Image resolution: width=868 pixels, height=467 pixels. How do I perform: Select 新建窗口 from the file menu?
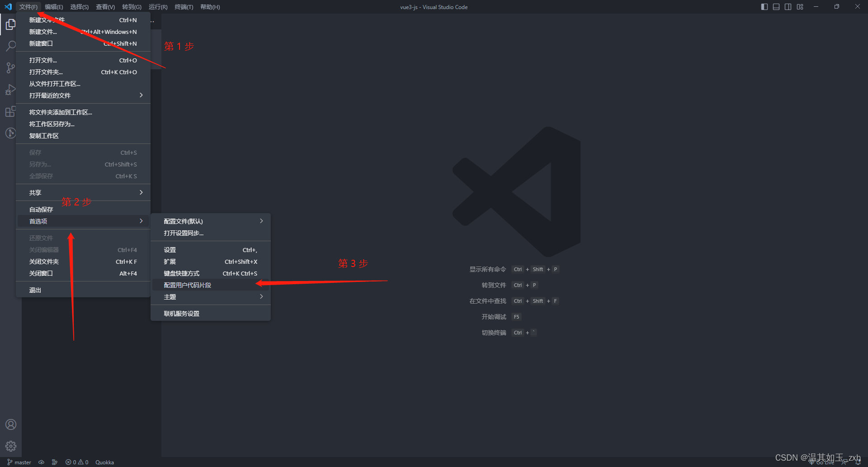tap(83, 43)
